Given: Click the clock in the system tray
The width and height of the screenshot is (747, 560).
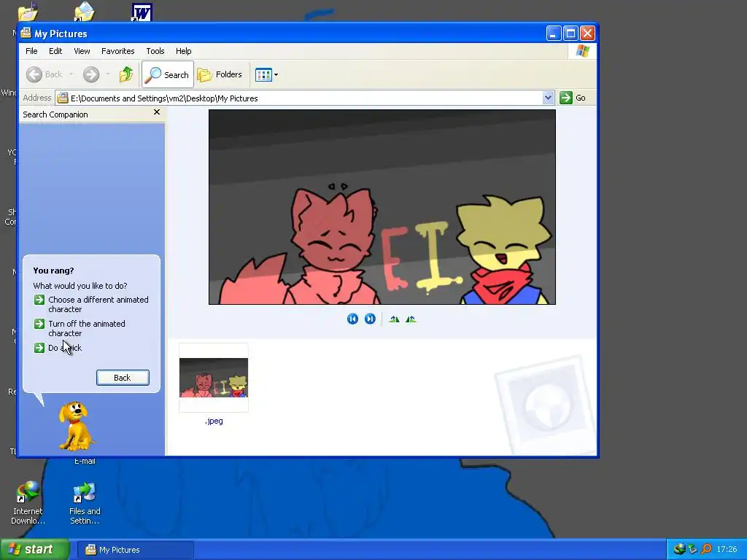Looking at the screenshot, I should (727, 550).
